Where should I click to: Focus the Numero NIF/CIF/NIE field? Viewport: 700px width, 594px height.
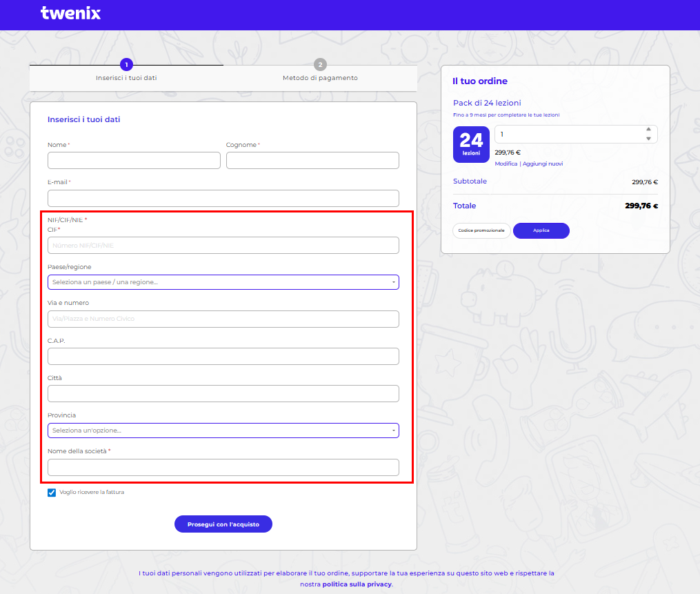point(223,246)
